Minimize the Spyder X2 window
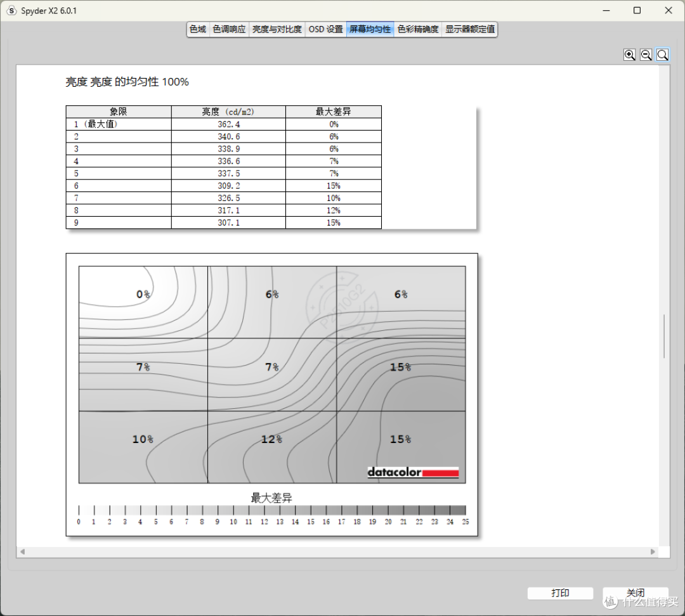 (x=606, y=11)
